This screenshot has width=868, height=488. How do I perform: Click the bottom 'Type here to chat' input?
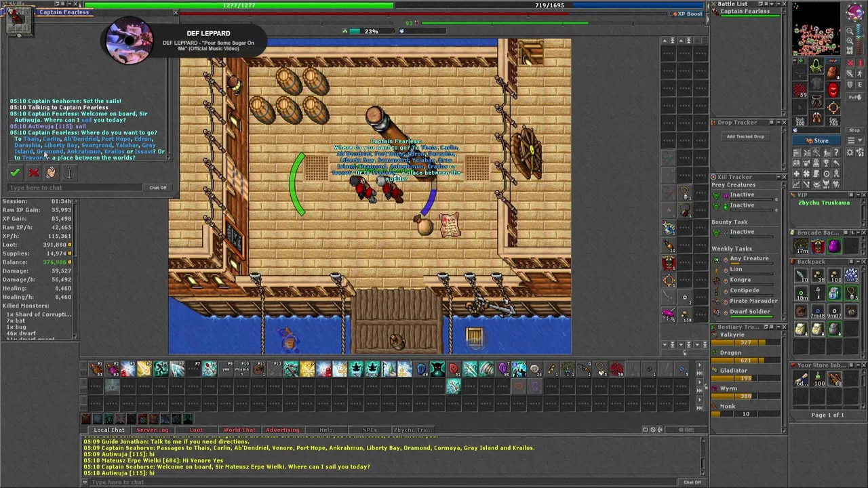click(x=383, y=482)
